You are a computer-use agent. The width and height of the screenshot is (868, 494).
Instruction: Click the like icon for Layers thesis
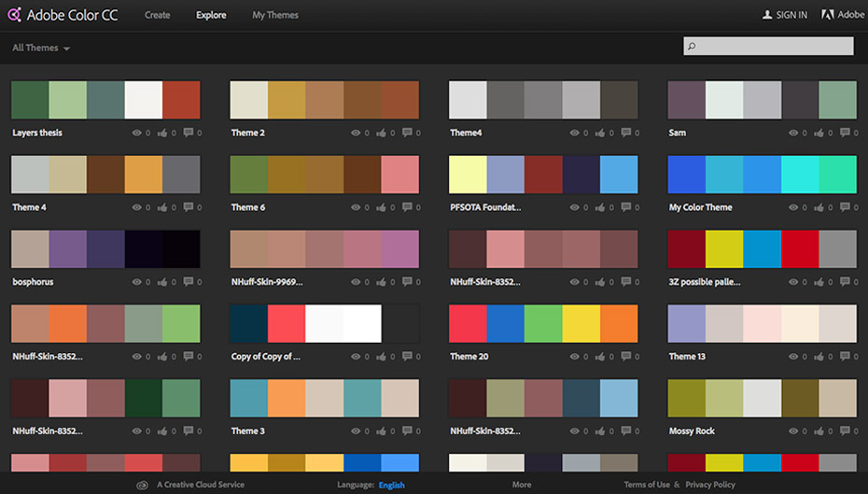163,133
